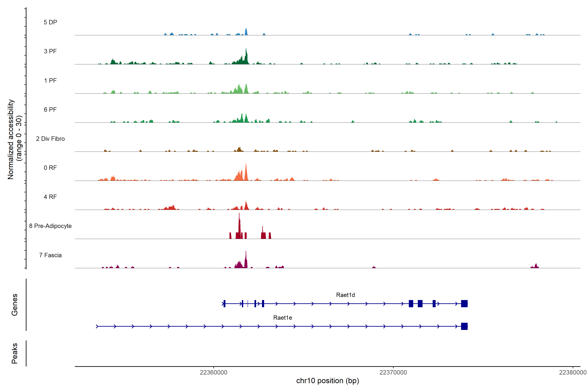This screenshot has height=392, width=588.
Task: Click the Raet1d gene name
Action: point(345,295)
